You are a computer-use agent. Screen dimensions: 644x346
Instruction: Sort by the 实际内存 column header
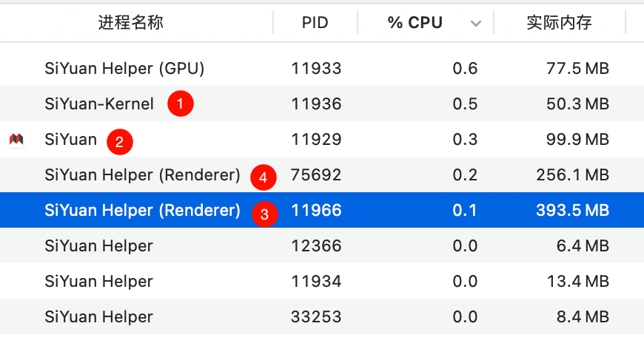click(559, 23)
